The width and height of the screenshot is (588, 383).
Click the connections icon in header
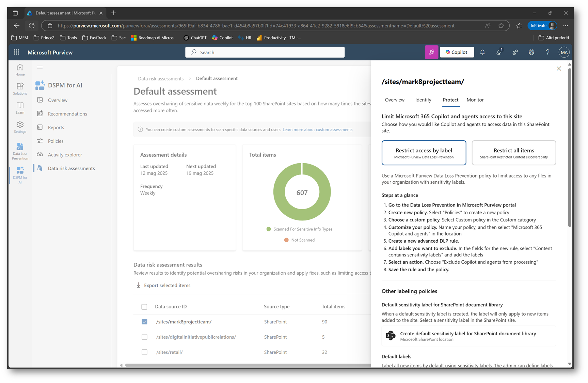(515, 52)
